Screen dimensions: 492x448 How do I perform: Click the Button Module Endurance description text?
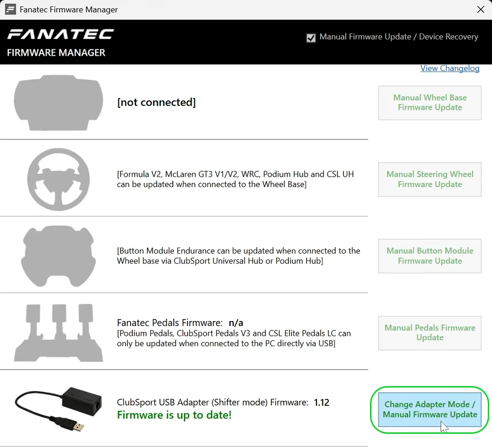pyautogui.click(x=239, y=256)
